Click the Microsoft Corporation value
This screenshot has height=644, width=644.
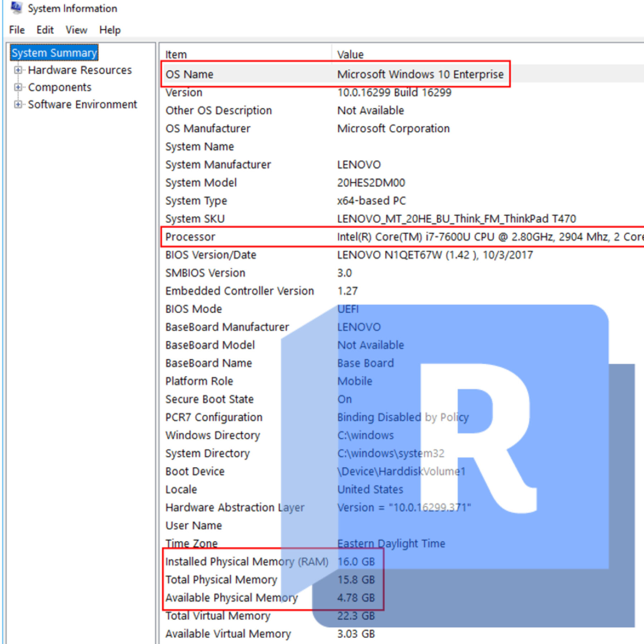393,128
